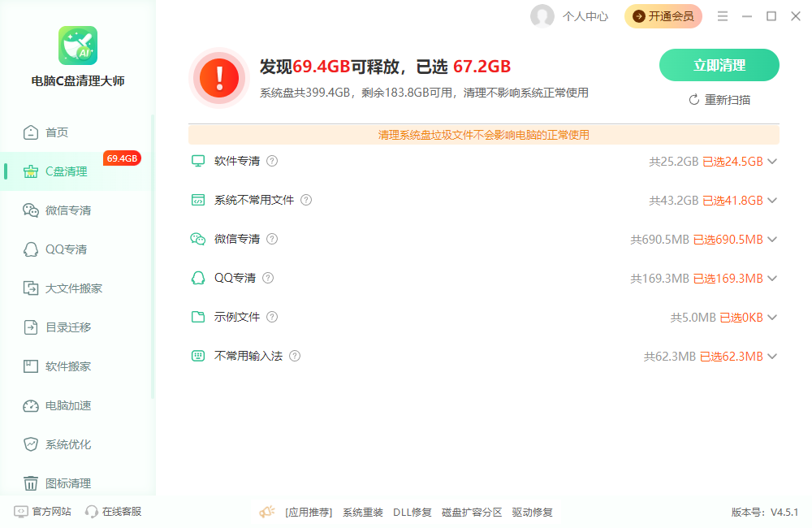
Task: Click the red warning exclamation icon
Action: [x=219, y=78]
